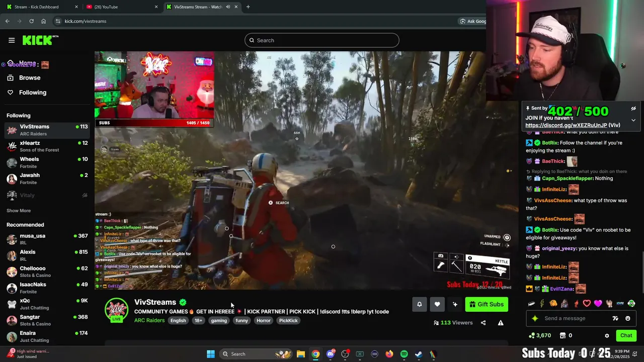Image resolution: width=644 pixels, height=362 pixels.
Task: Select the red outlined heart emote
Action: (x=587, y=303)
